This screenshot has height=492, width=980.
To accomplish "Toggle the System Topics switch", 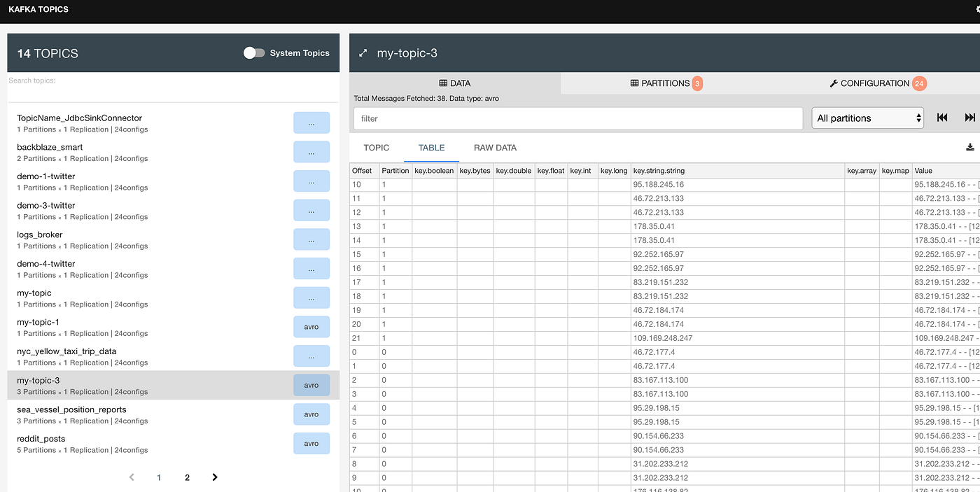I will click(x=255, y=52).
